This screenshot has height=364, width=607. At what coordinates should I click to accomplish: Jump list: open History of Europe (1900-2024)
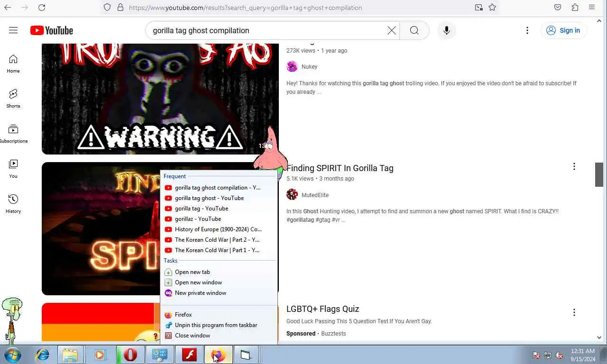point(219,229)
